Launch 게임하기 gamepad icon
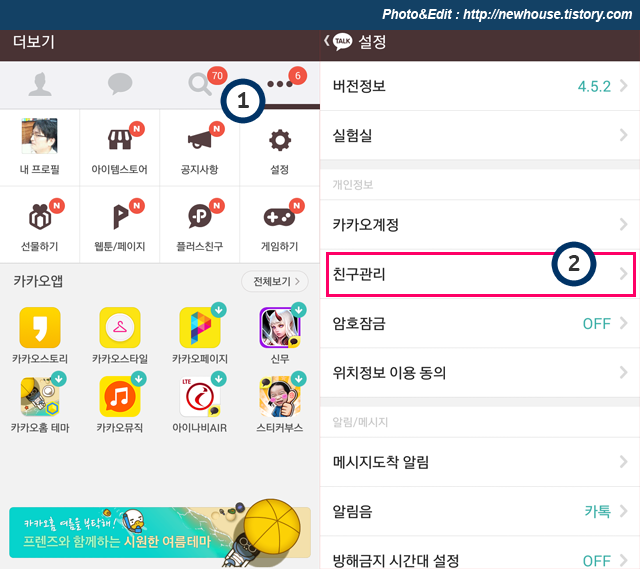640x569 pixels. 279,217
